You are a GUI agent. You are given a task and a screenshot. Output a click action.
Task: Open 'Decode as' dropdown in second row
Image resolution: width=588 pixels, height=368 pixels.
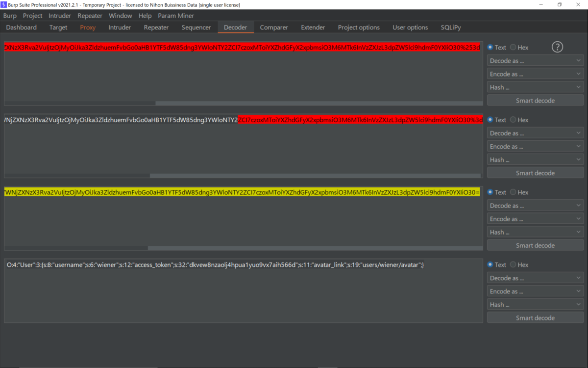point(535,133)
